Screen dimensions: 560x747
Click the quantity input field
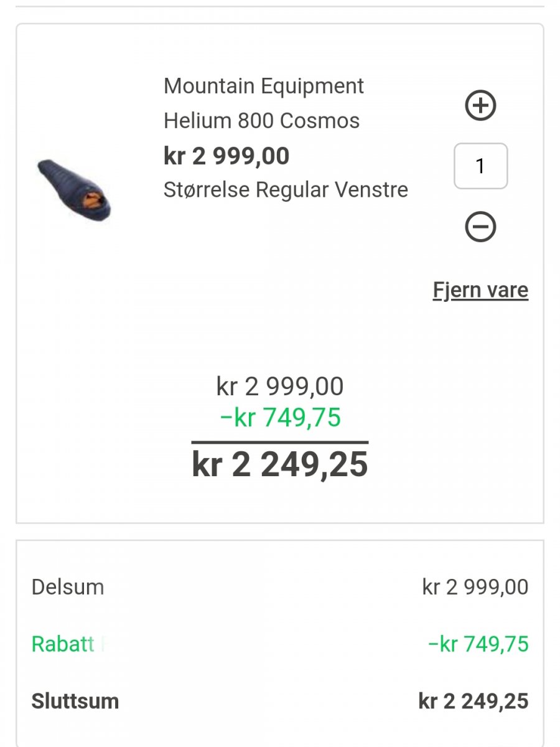pos(480,166)
